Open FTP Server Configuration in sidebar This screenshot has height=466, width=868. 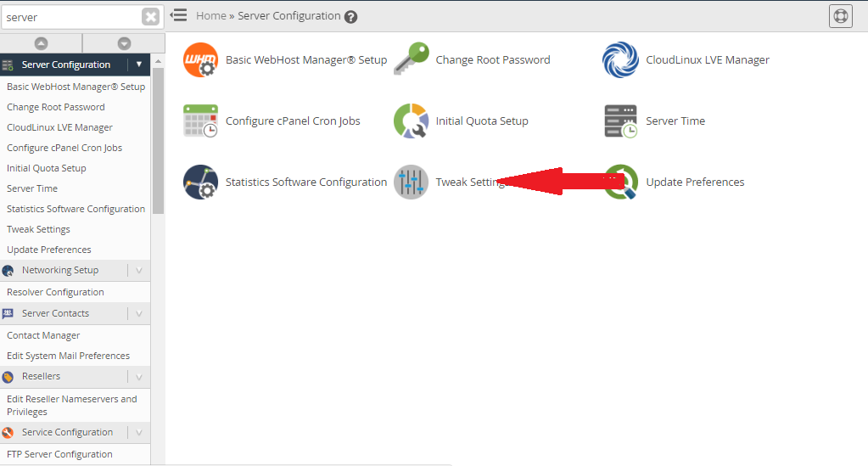[x=59, y=454]
